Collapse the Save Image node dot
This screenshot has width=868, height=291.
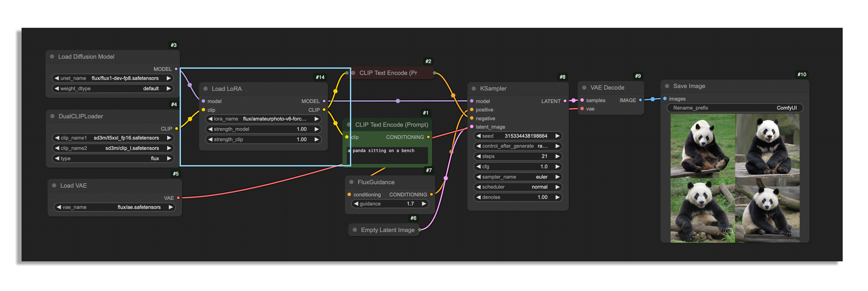tap(667, 86)
